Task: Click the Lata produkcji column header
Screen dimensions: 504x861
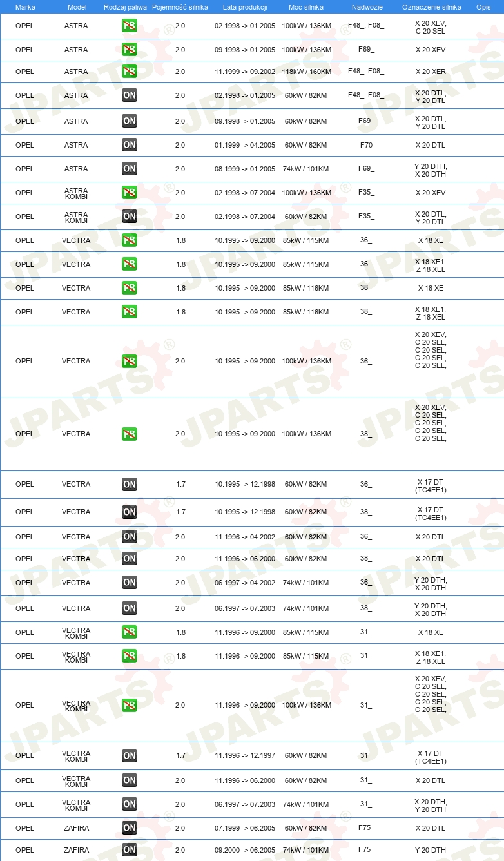Action: coord(245,6)
